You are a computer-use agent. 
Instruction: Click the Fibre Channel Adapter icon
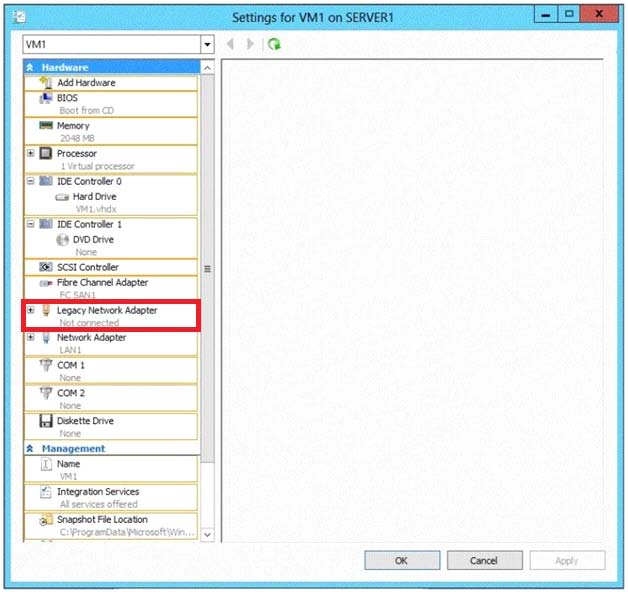(45, 283)
